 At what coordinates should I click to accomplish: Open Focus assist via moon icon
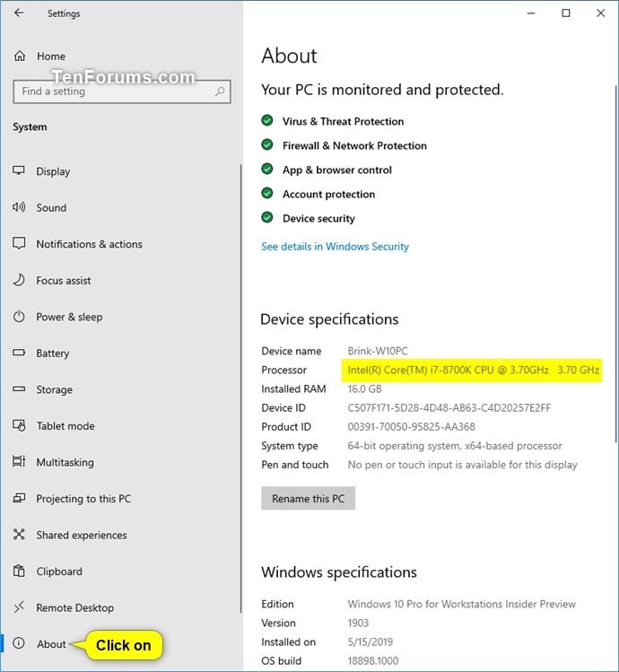pos(19,280)
